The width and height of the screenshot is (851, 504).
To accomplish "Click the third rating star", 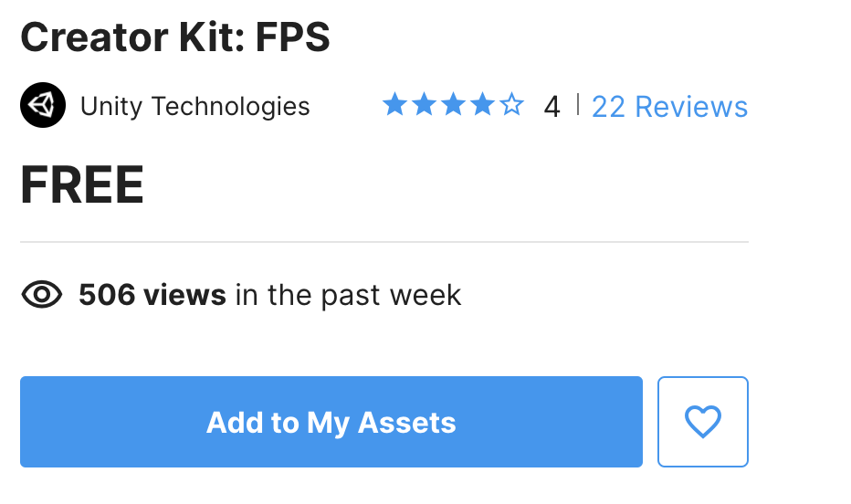I will 453,106.
